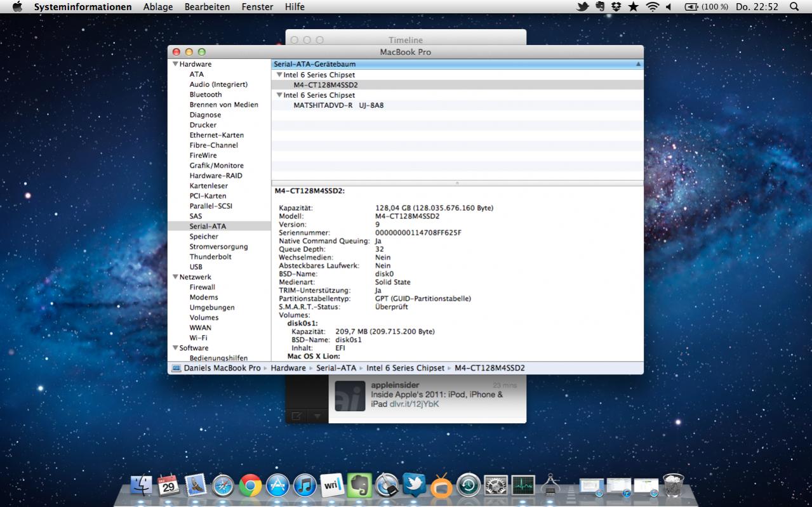
Task: Launch Activity Monitor from the Dock
Action: pos(523,486)
